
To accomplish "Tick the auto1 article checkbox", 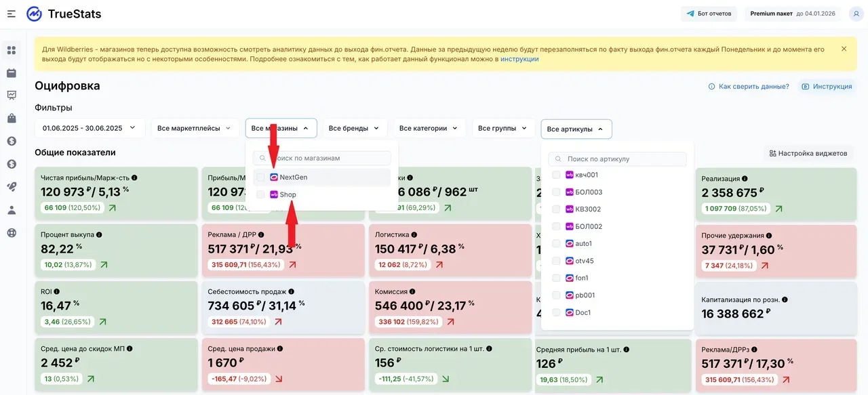I will pyautogui.click(x=556, y=243).
